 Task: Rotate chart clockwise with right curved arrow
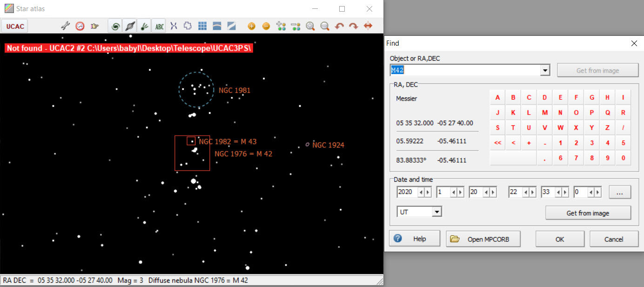pos(354,26)
